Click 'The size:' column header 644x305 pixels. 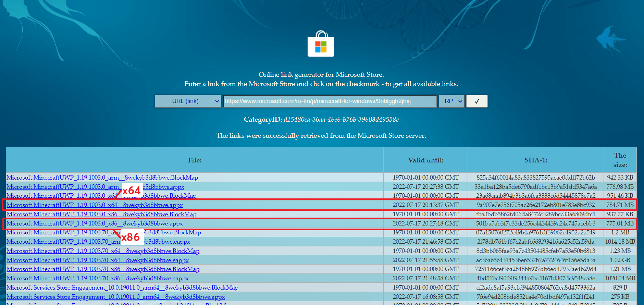click(x=620, y=160)
